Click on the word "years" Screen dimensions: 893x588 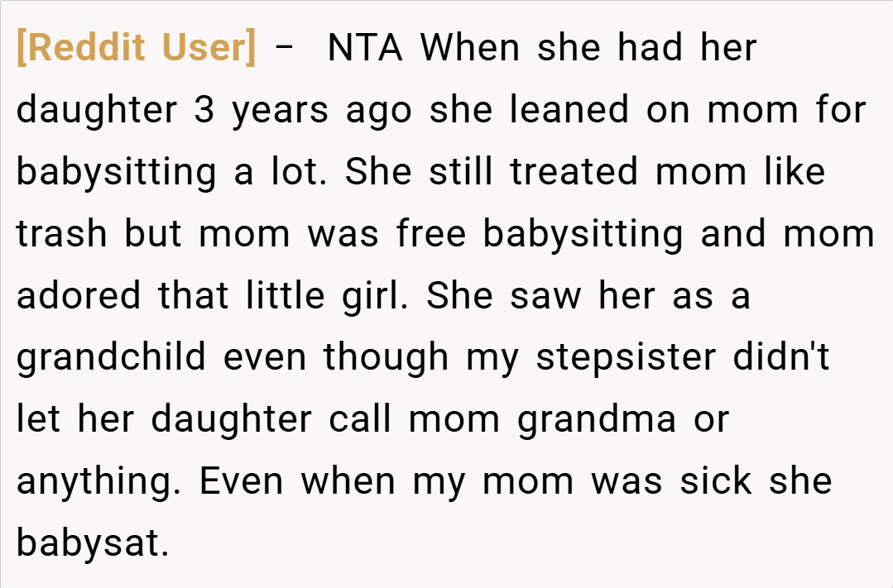tap(281, 110)
